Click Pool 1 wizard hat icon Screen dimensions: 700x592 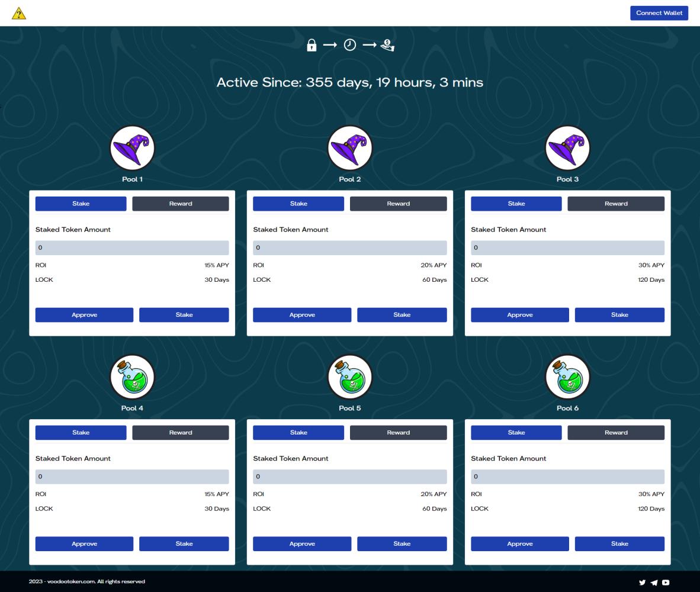[x=132, y=148]
